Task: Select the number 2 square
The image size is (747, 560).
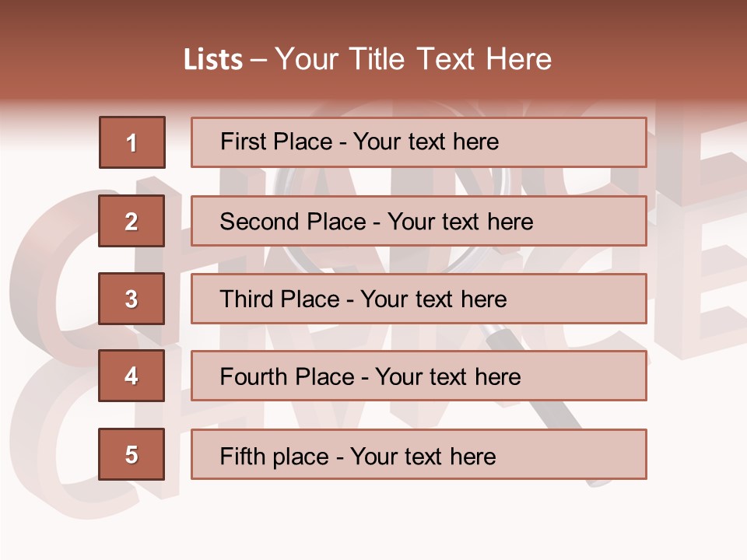Action: [132, 221]
